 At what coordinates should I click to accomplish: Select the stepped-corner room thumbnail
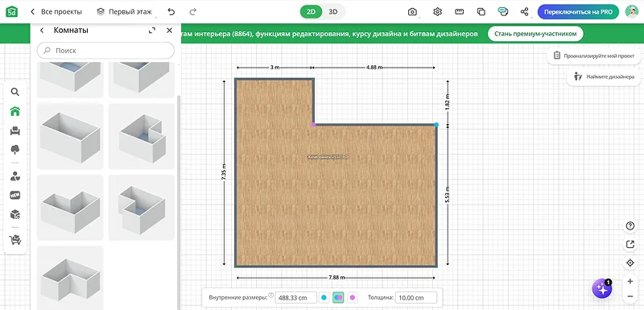[x=142, y=208]
